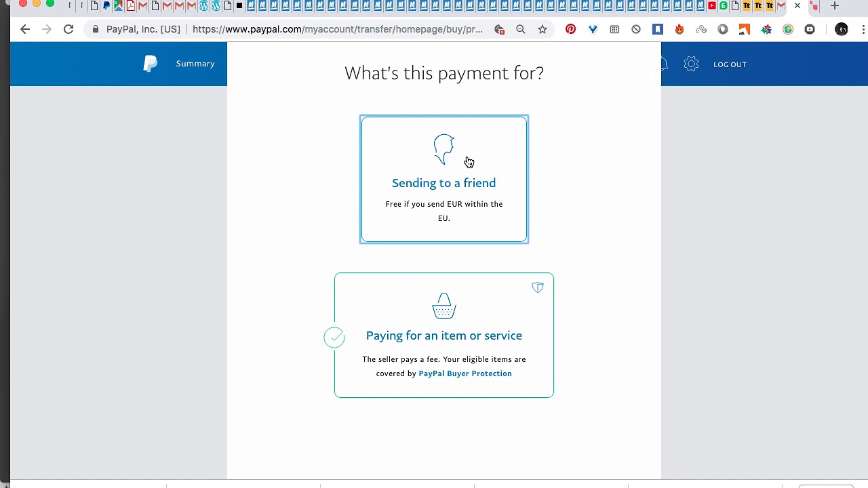Switch to the PDF document browser tab
868x488 pixels.
coord(130,5)
